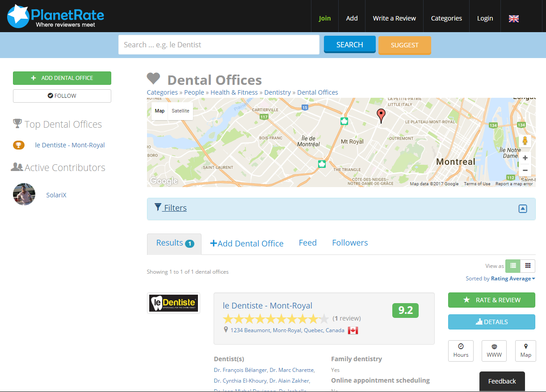
Task: Open the Categories menu item
Action: (446, 18)
